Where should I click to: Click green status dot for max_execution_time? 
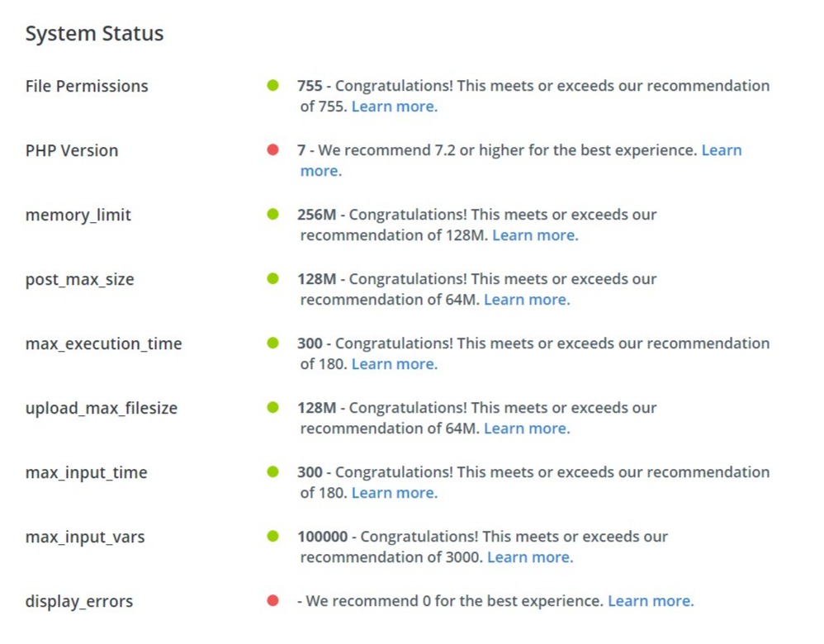(x=273, y=343)
